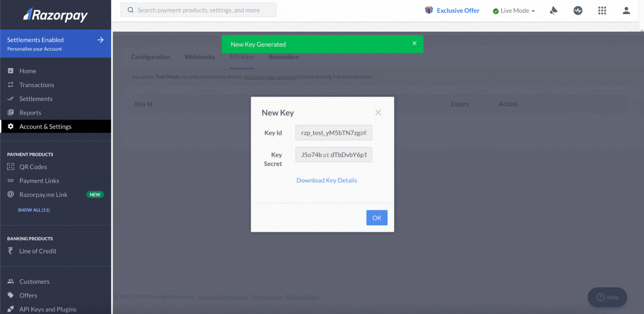The height and width of the screenshot is (314, 644).
Task: Open the Terms of Use footer link
Action: [x=267, y=296]
